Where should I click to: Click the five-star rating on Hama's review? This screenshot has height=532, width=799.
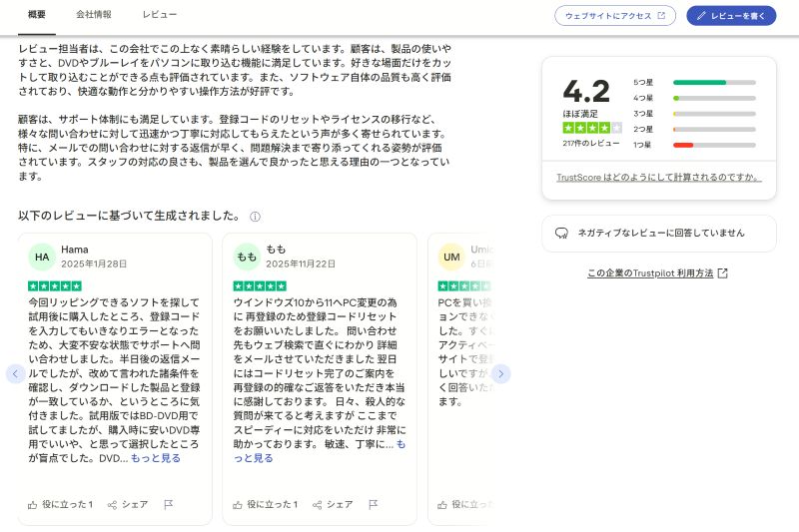55,286
